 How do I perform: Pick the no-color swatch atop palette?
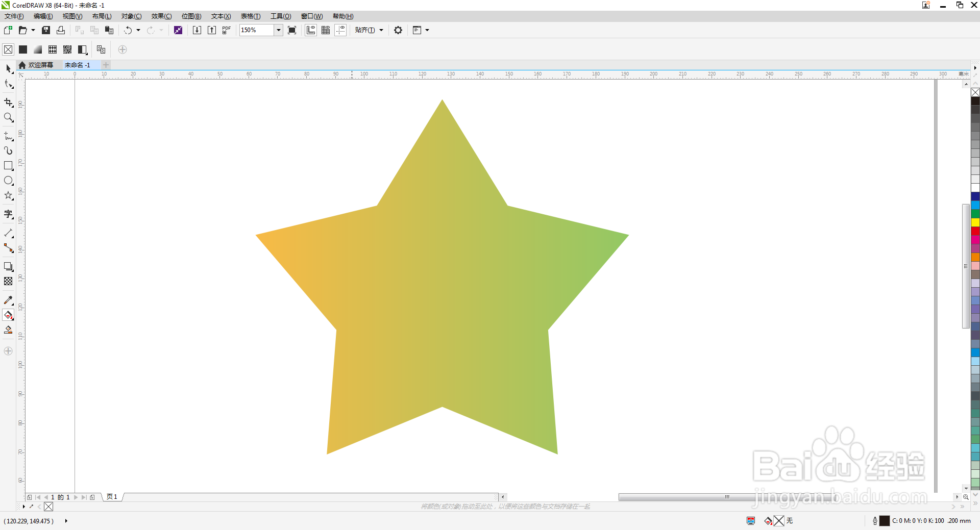[975, 92]
